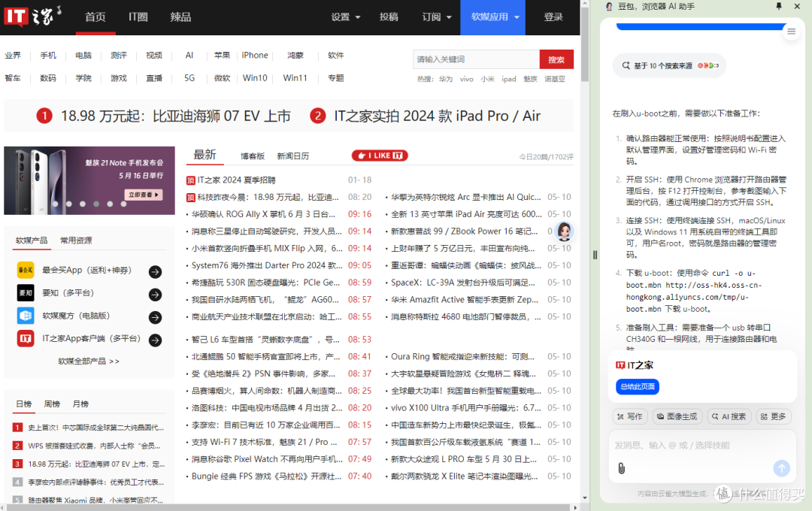Click 首页 in the top navigation
This screenshot has height=511, width=812.
95,17
